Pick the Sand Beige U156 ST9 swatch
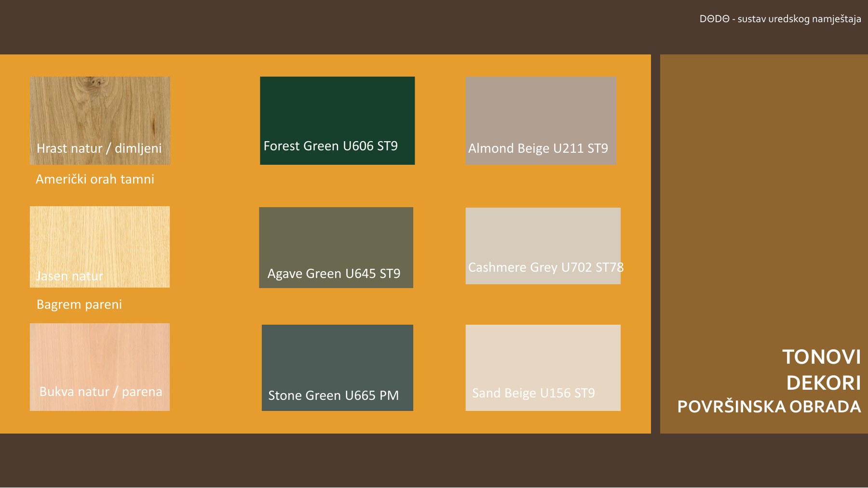The height and width of the screenshot is (488, 868). 543,368
